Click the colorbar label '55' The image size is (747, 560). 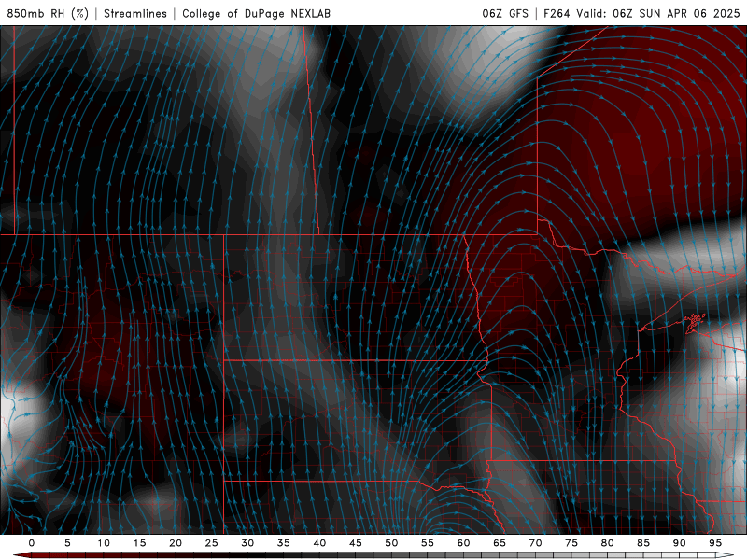pyautogui.click(x=428, y=543)
